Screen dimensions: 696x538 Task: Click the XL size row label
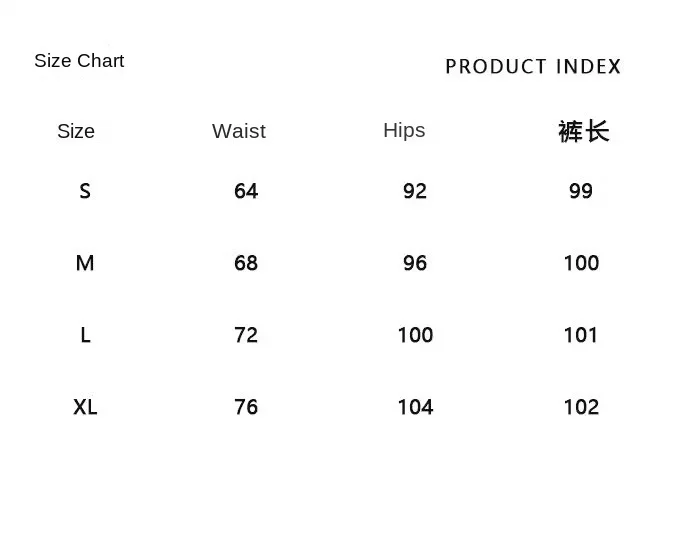85,407
